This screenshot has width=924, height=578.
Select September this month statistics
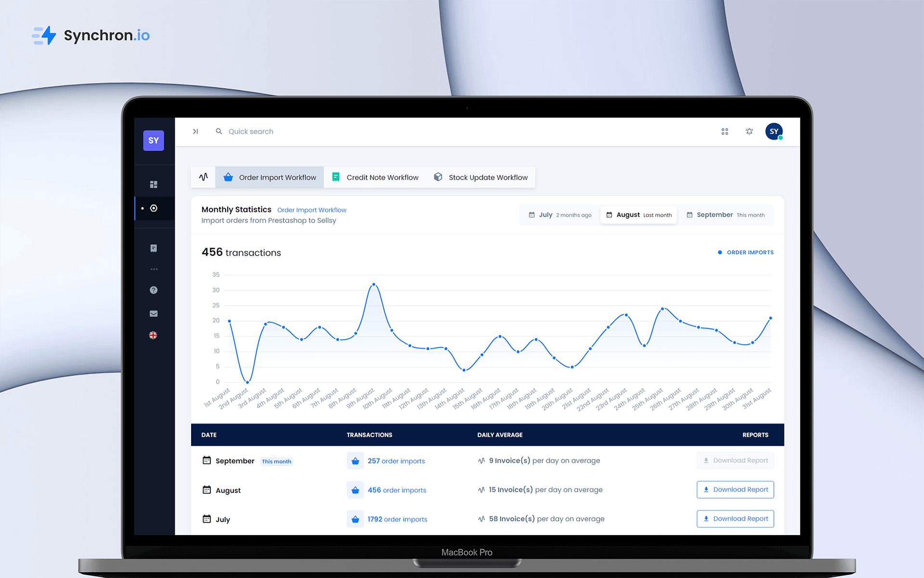pyautogui.click(x=725, y=215)
